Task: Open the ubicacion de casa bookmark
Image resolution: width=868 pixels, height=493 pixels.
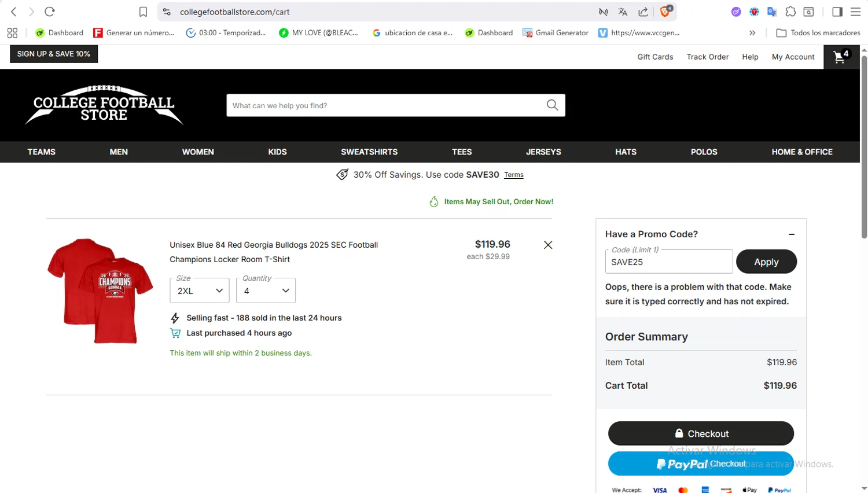Action: [x=413, y=33]
